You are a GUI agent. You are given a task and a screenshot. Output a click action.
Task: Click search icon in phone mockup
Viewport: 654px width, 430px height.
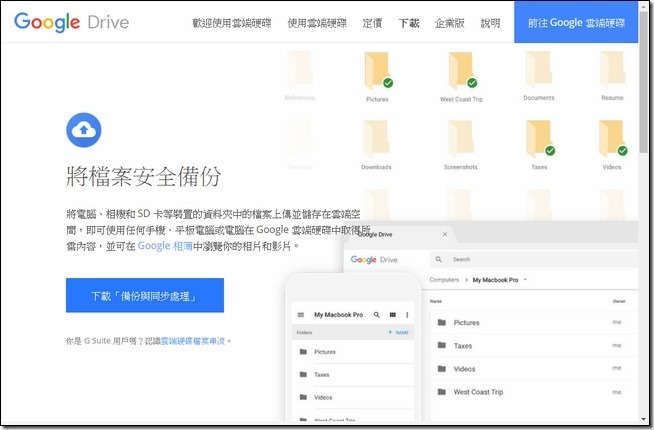(x=377, y=315)
